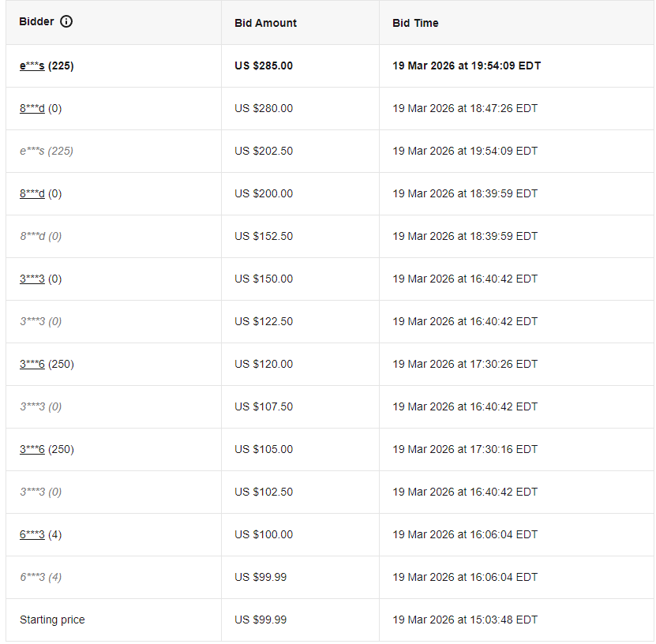Select the US $105.00 bid amount
This screenshot has width=656, height=644.
point(264,450)
